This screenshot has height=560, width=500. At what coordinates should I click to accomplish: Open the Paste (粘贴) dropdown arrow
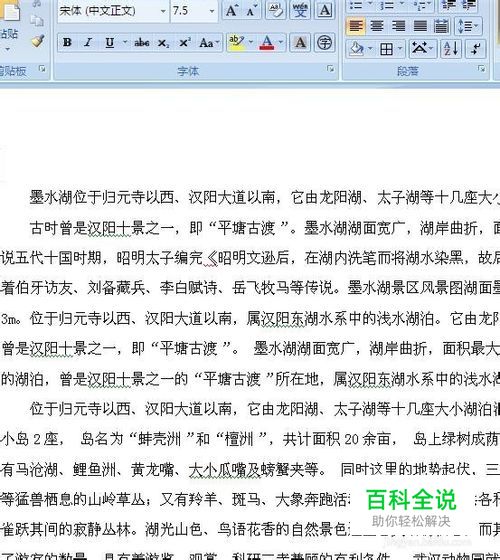8,49
